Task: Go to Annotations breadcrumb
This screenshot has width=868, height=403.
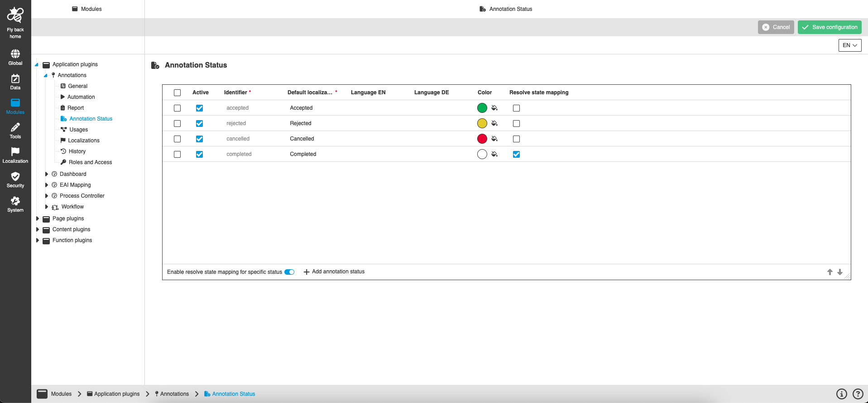Action: pyautogui.click(x=172, y=394)
